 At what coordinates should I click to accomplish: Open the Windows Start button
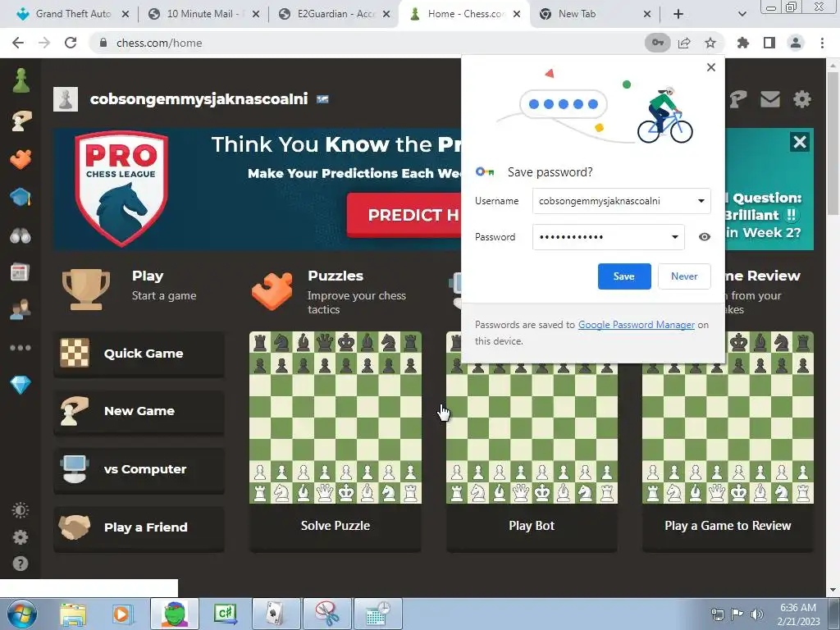(21, 614)
